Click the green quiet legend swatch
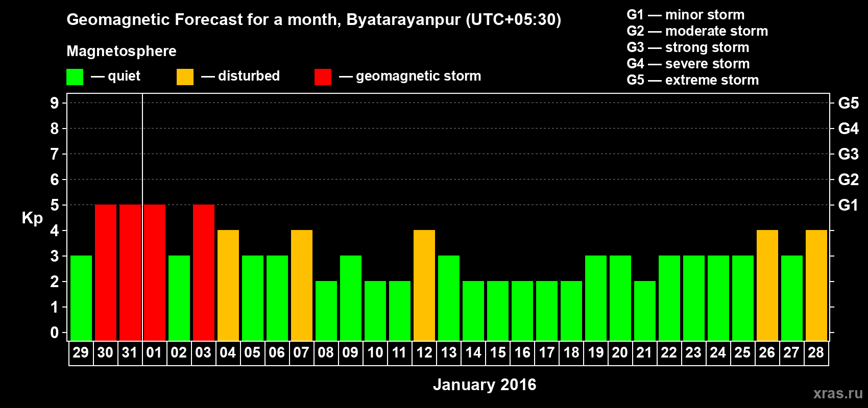The height and width of the screenshot is (408, 868). click(x=75, y=77)
